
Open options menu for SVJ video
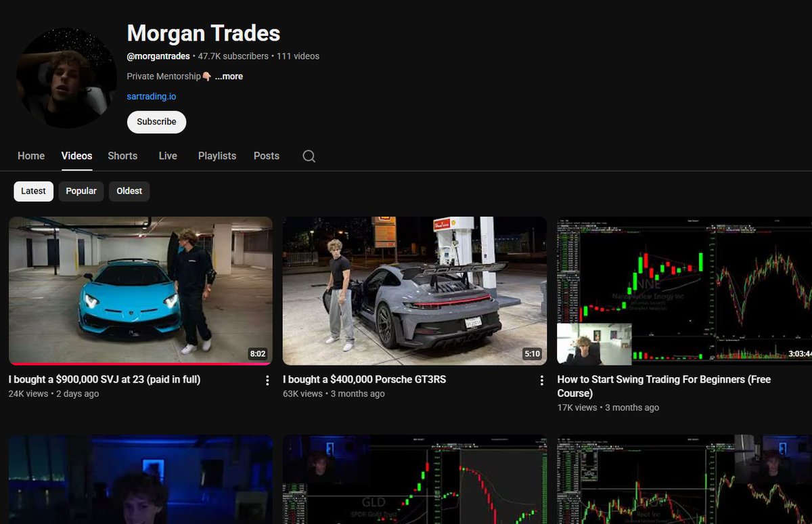[267, 380]
